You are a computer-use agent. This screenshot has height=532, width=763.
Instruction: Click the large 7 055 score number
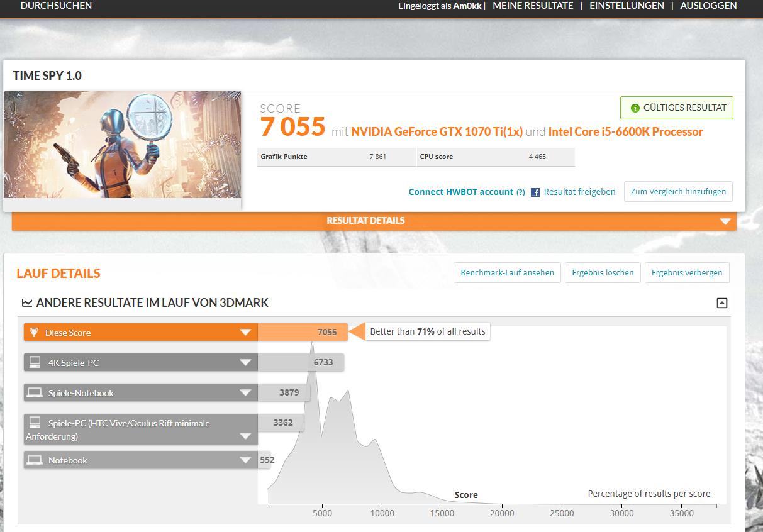[292, 128]
